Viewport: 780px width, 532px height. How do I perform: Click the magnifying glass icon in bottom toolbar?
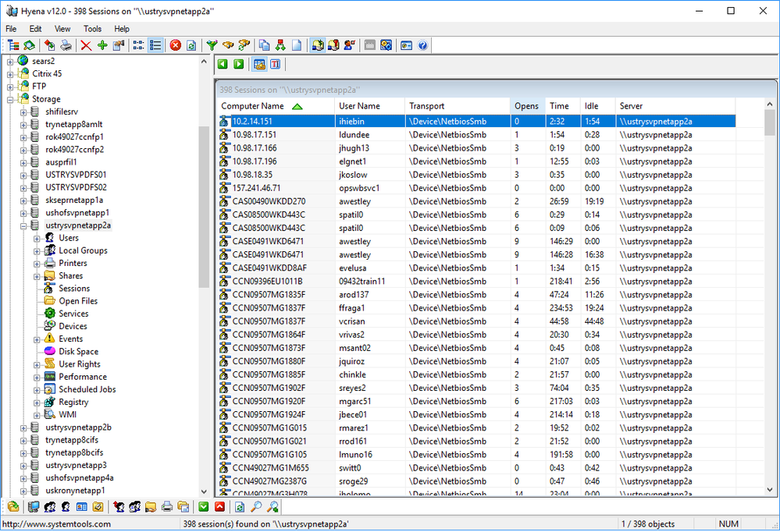(256, 508)
